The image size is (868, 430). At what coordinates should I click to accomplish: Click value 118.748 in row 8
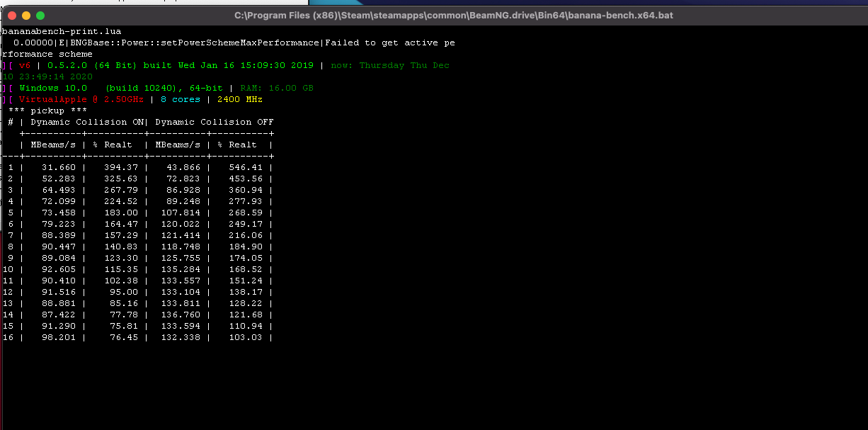(181, 247)
